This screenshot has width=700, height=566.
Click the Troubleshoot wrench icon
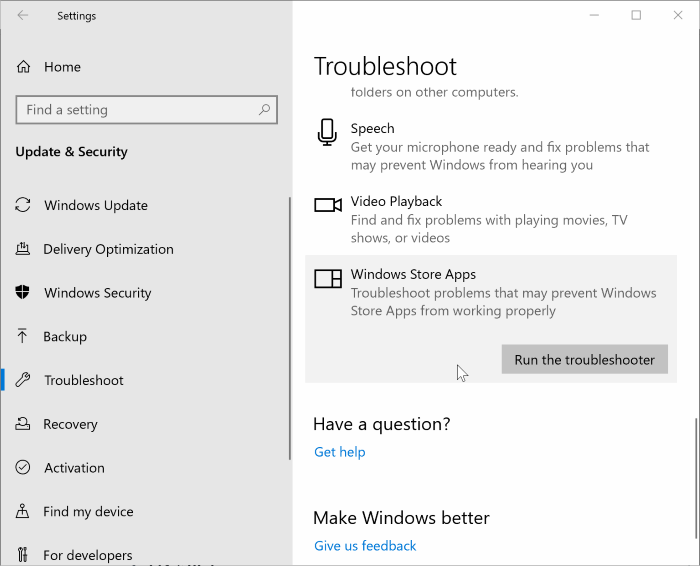(23, 380)
